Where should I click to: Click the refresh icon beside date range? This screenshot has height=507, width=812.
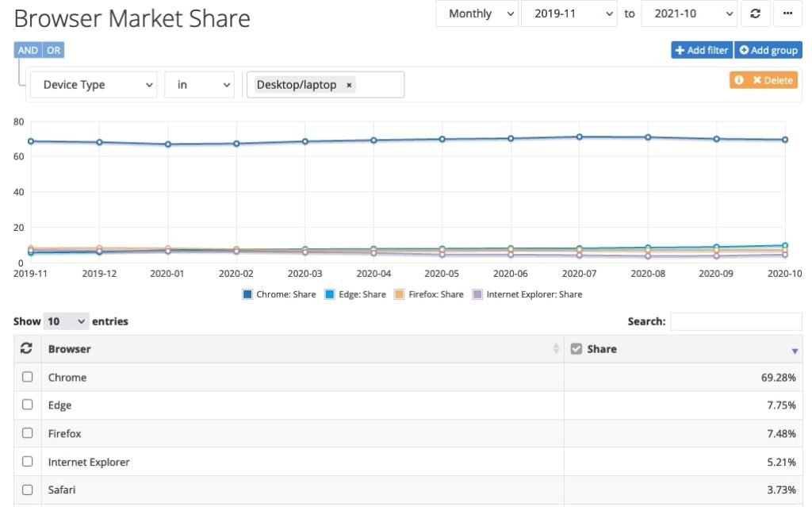coord(756,13)
